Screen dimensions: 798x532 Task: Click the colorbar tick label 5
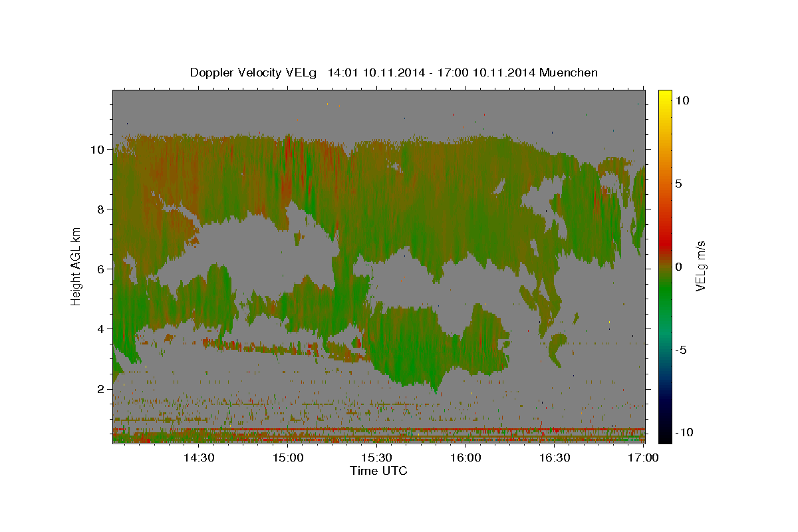point(679,184)
